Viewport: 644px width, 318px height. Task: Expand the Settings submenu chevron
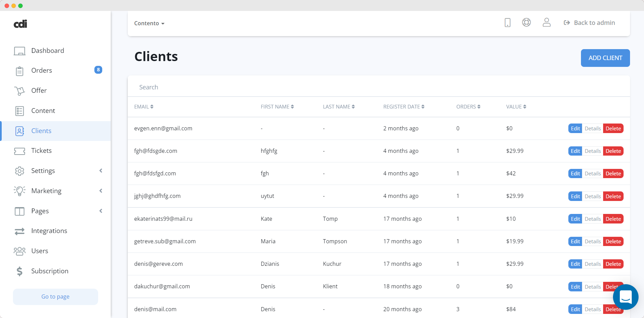(x=101, y=171)
